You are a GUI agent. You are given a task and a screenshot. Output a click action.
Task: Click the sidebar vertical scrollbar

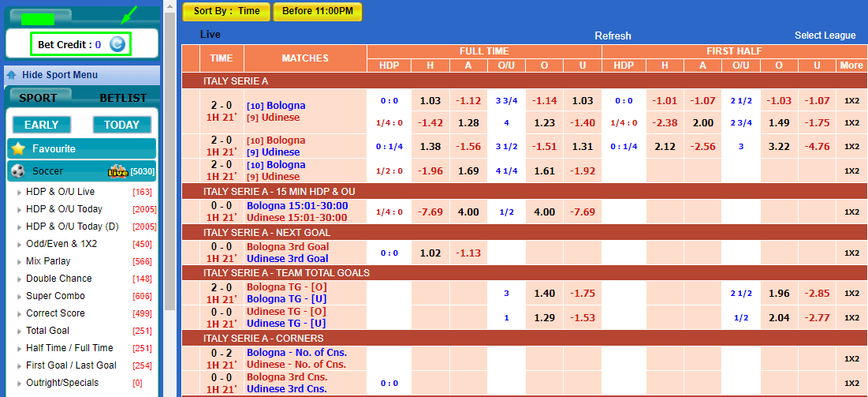(170, 161)
